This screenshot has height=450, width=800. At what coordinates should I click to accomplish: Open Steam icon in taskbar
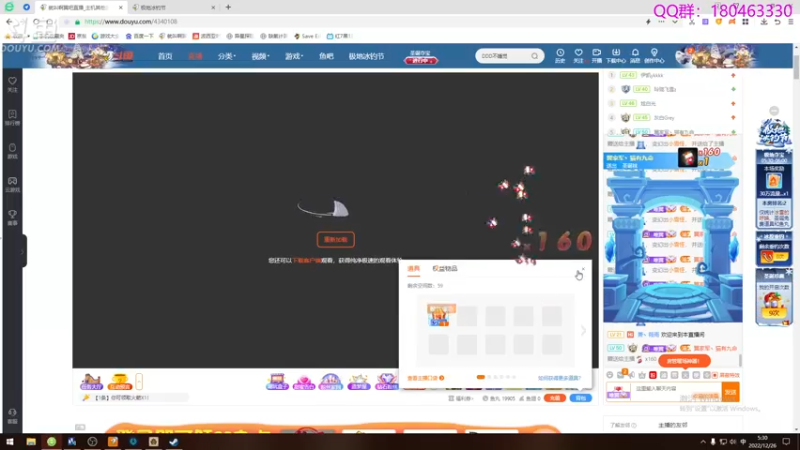pos(173,442)
